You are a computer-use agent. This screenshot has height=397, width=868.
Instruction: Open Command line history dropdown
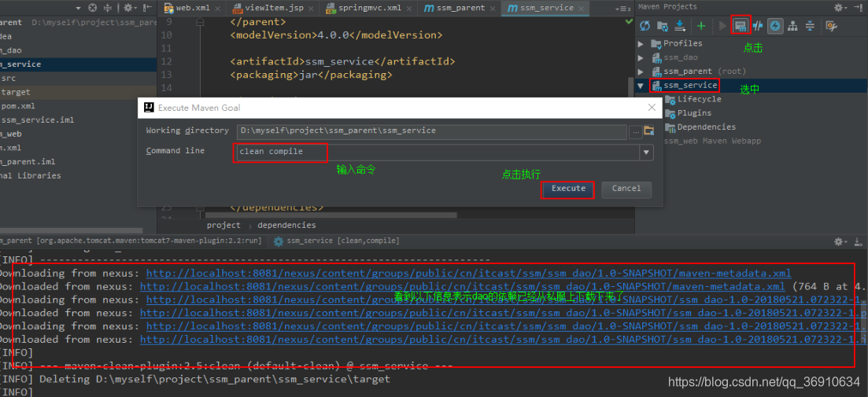(646, 153)
